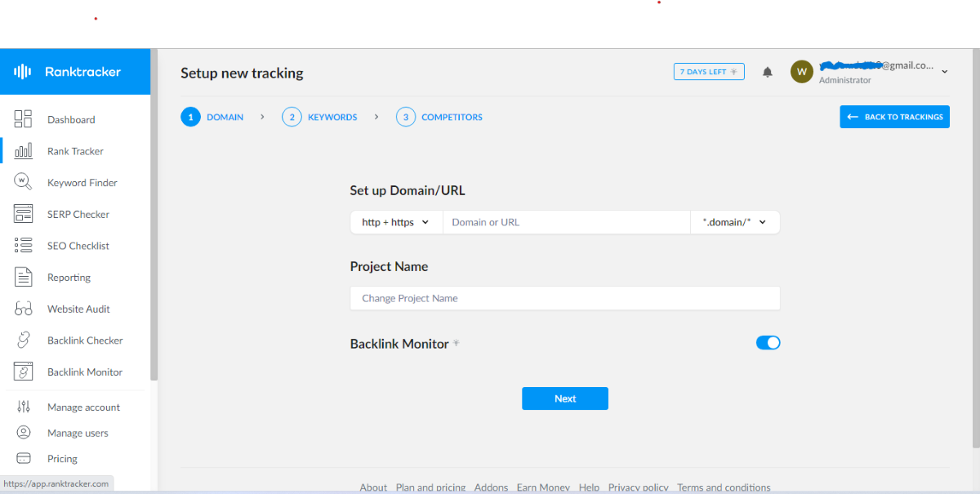Open Manage users in the sidebar
The height and width of the screenshot is (494, 980).
pyautogui.click(x=78, y=434)
